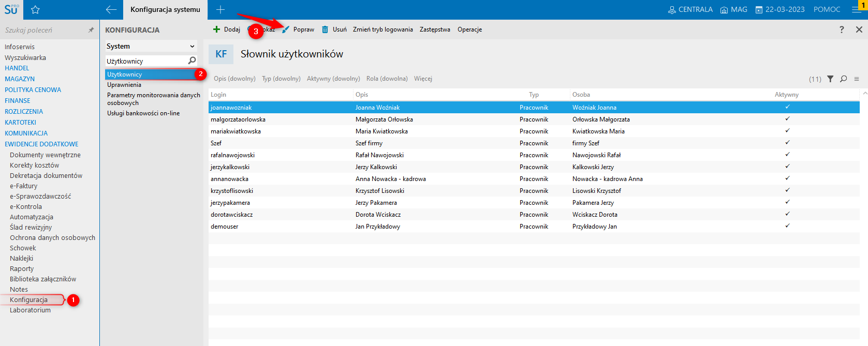The height and width of the screenshot is (346, 868).
Task: Toggle Aktywny checkmark for demouser
Action: [x=787, y=226]
